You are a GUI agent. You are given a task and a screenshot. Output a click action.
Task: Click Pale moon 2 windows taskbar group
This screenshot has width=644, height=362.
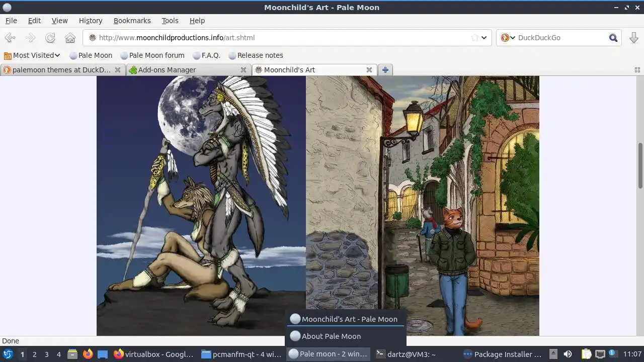pyautogui.click(x=329, y=354)
